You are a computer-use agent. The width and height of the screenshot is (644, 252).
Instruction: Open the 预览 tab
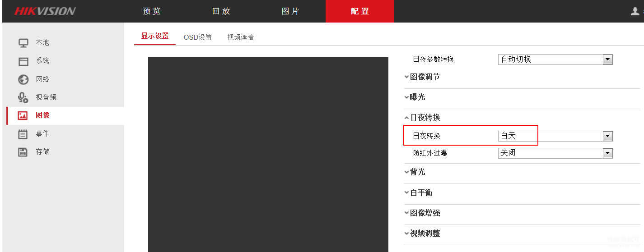pos(152,11)
